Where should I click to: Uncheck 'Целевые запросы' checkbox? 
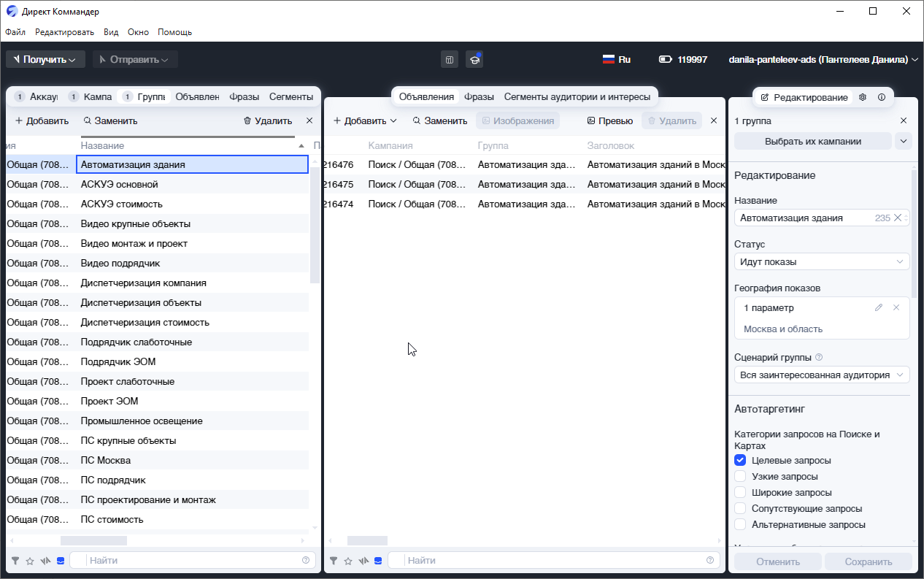[740, 460]
